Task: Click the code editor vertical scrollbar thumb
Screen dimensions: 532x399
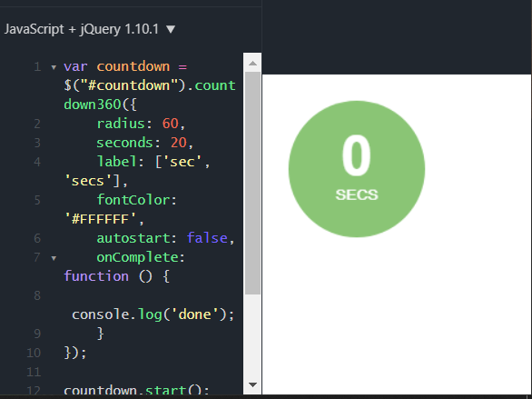Action: [x=252, y=184]
